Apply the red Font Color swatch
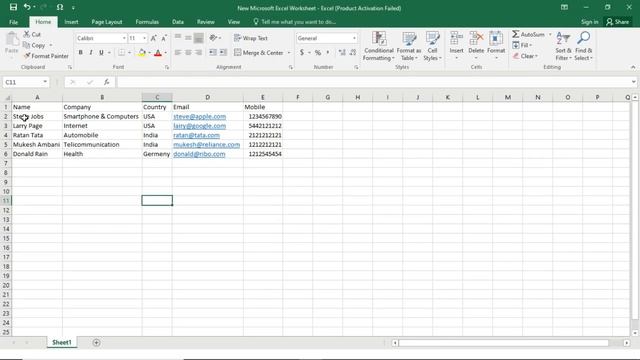This screenshot has height=360, width=640. pos(158,53)
